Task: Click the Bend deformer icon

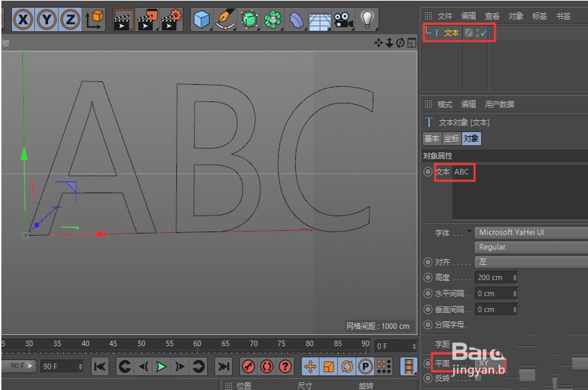Action: 297,19
